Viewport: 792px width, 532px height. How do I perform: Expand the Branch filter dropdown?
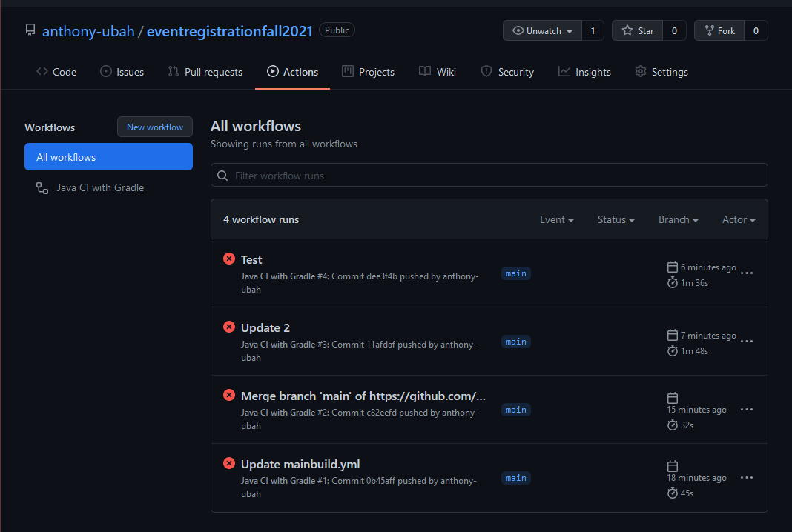pyautogui.click(x=678, y=220)
